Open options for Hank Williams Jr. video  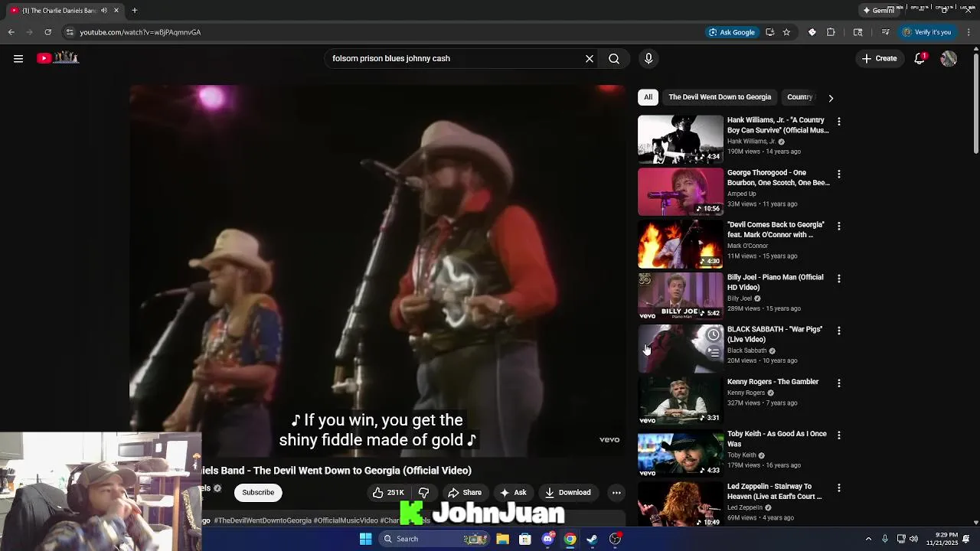tap(839, 122)
